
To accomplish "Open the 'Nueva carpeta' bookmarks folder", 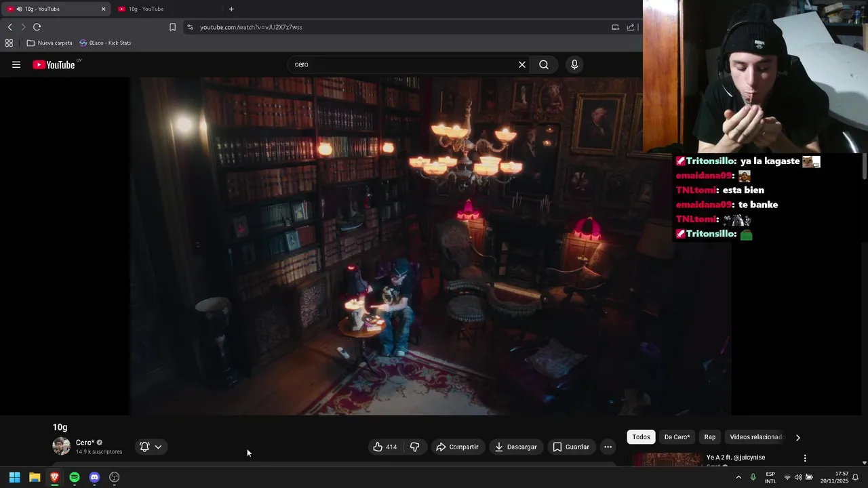I will pyautogui.click(x=50, y=43).
